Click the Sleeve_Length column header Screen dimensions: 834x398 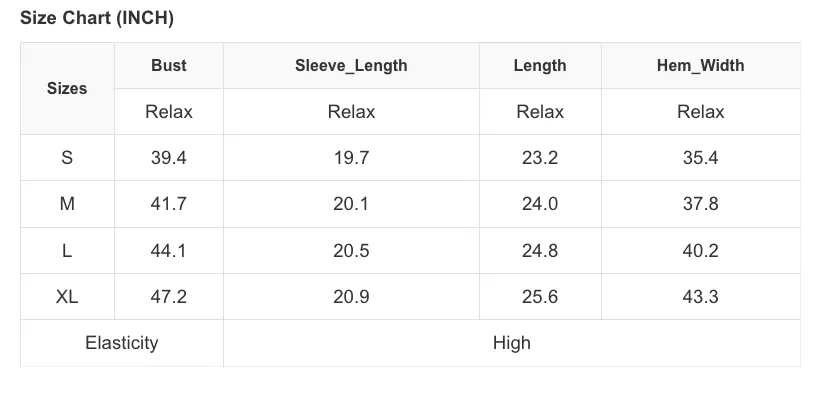[351, 65]
